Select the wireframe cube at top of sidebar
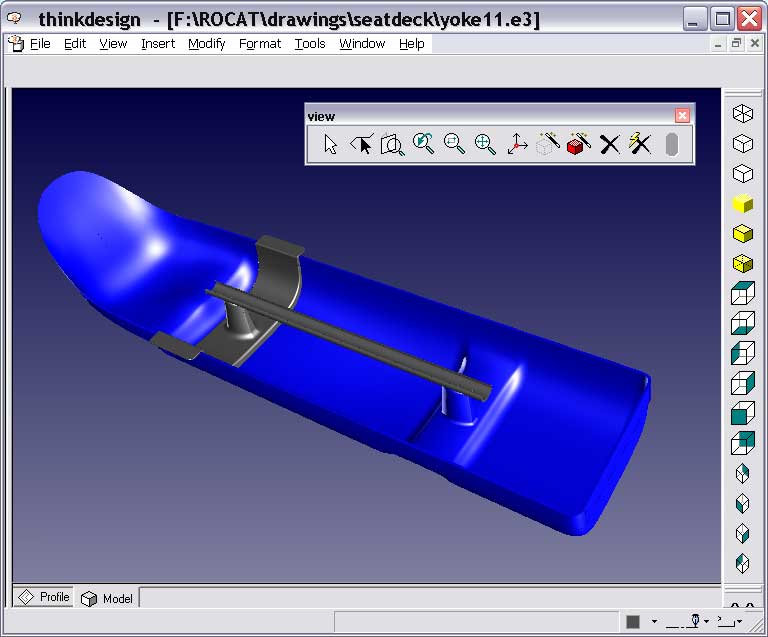The width and height of the screenshot is (768, 637). [x=742, y=113]
